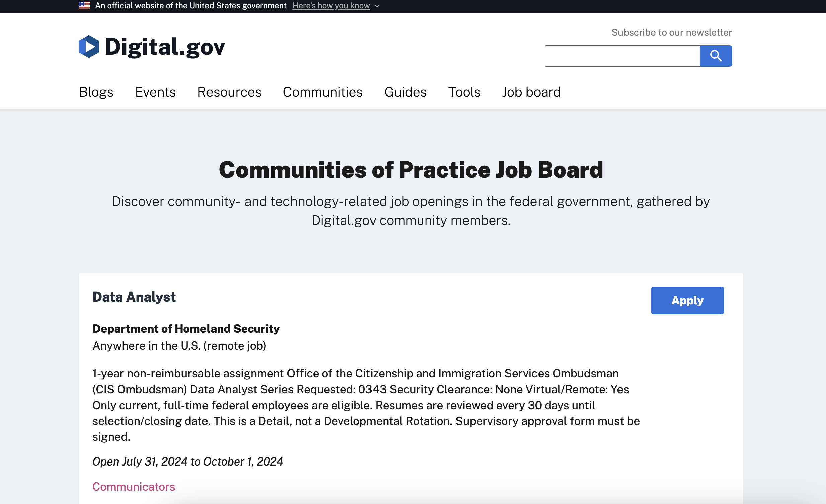The height and width of the screenshot is (504, 826).
Task: Open the "Here's how you know" link
Action: tap(331, 6)
